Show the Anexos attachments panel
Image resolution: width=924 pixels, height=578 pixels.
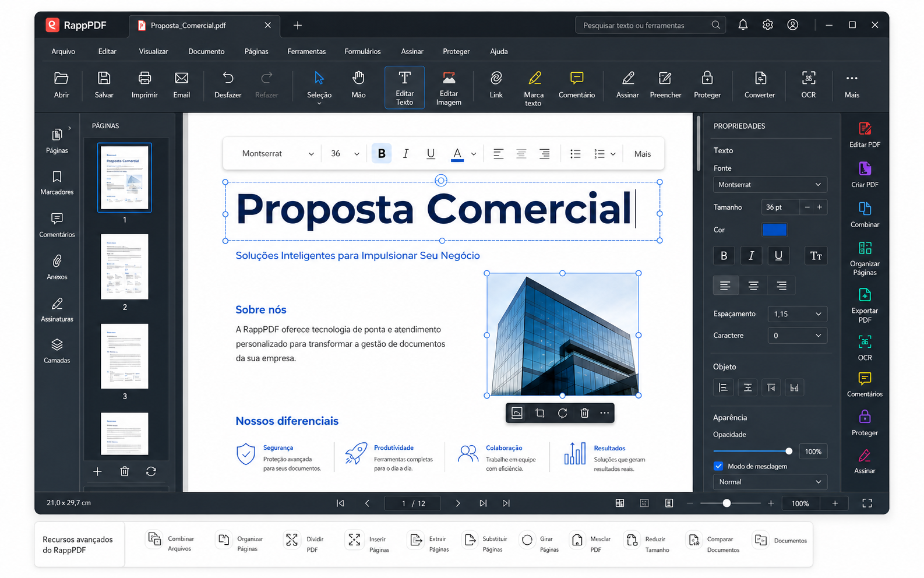point(57,268)
